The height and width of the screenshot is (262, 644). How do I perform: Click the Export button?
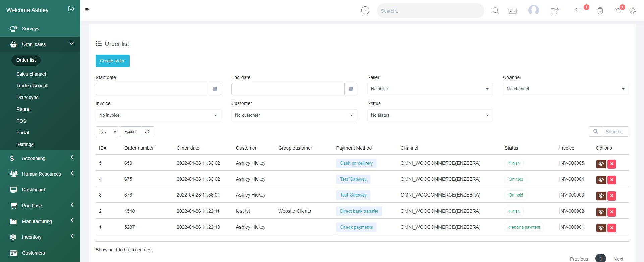130,132
